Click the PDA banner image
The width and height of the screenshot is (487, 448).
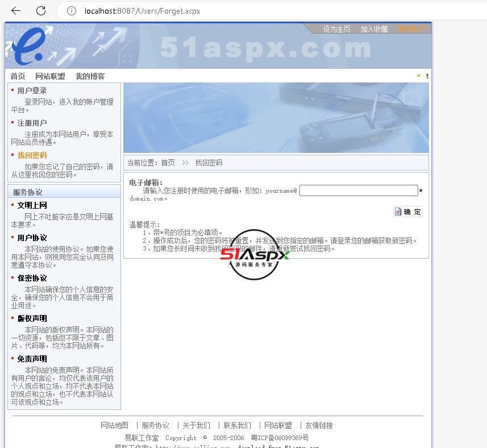276,118
